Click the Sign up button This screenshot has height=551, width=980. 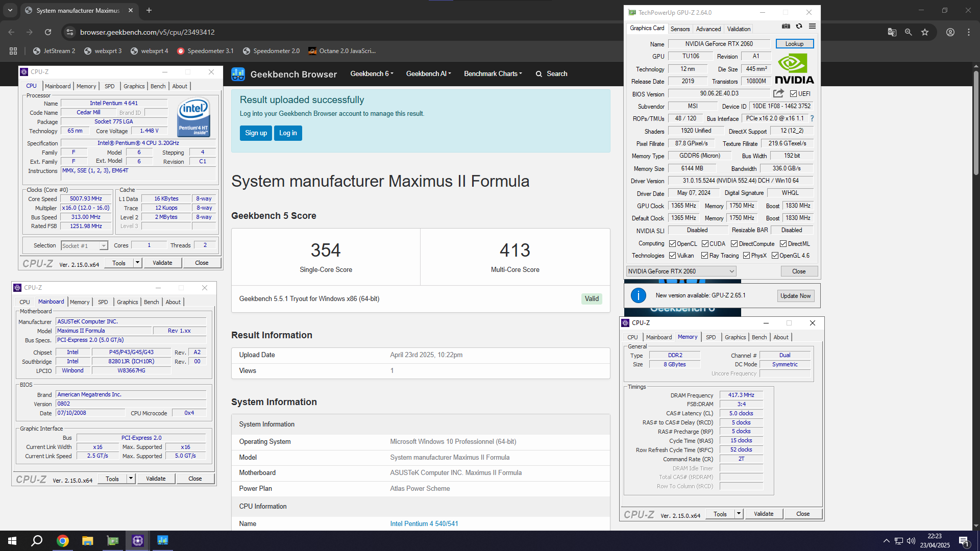click(256, 133)
